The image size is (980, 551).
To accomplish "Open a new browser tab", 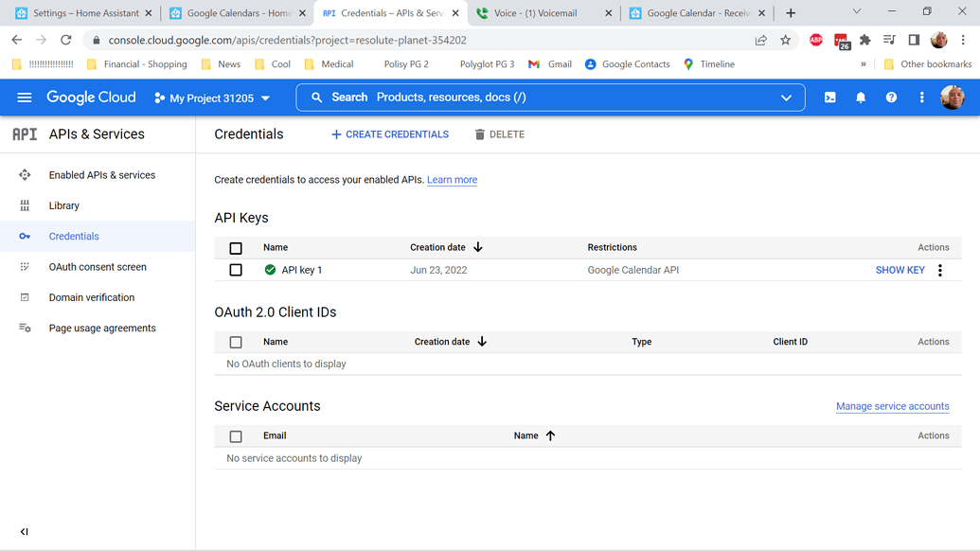I will (x=791, y=13).
